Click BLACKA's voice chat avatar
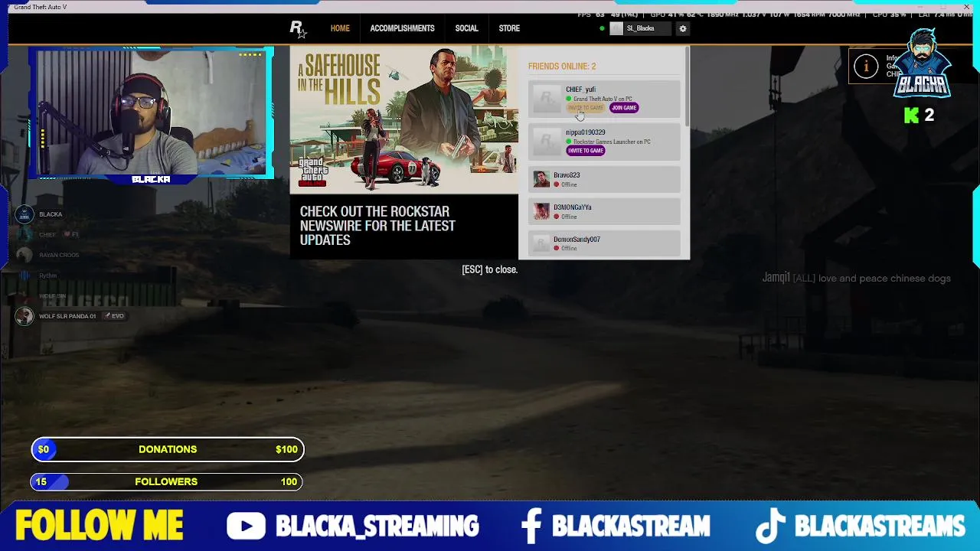This screenshot has height=551, width=980. pos(24,214)
